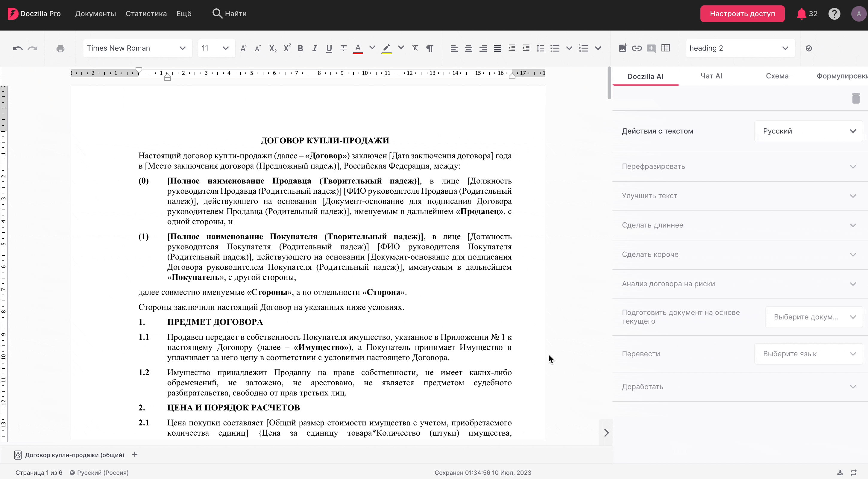This screenshot has height=479, width=868.
Task: Decrease the font size
Action: click(258, 48)
